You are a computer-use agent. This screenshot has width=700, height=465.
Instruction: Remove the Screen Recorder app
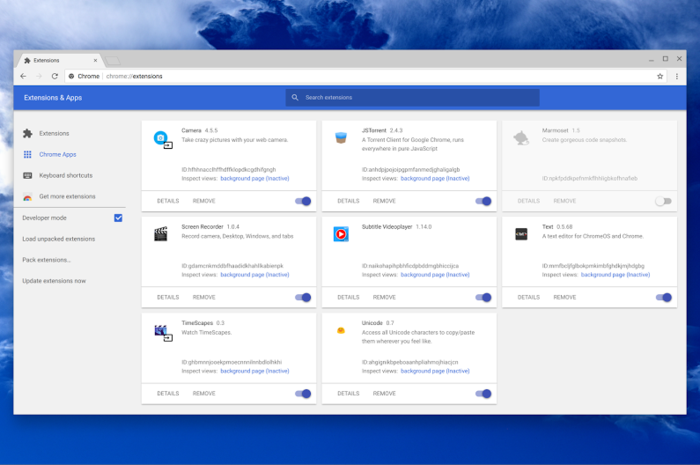[204, 297]
